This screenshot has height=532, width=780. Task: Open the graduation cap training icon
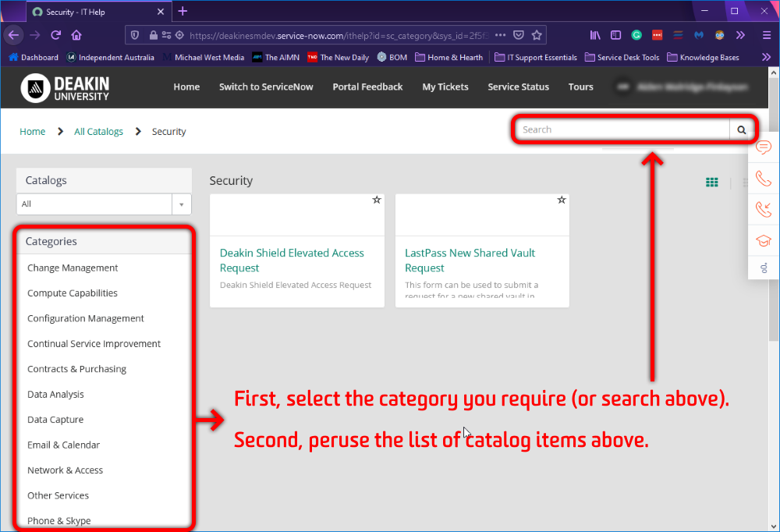(763, 240)
